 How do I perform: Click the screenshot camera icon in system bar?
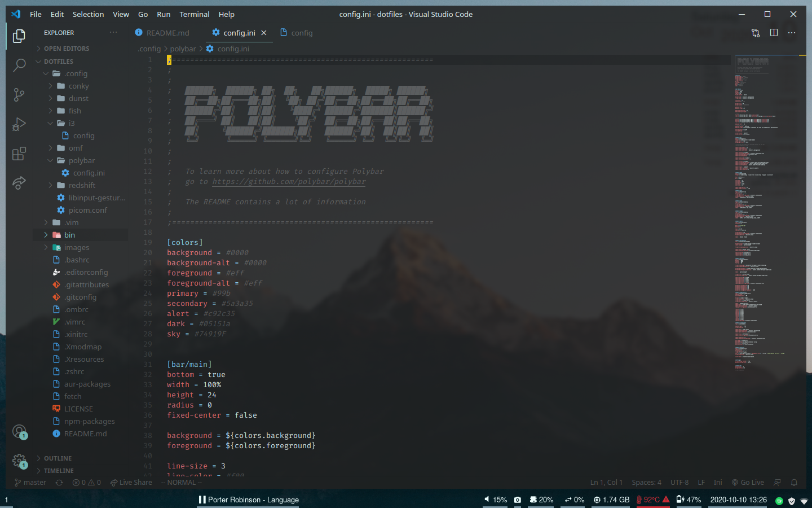point(518,500)
